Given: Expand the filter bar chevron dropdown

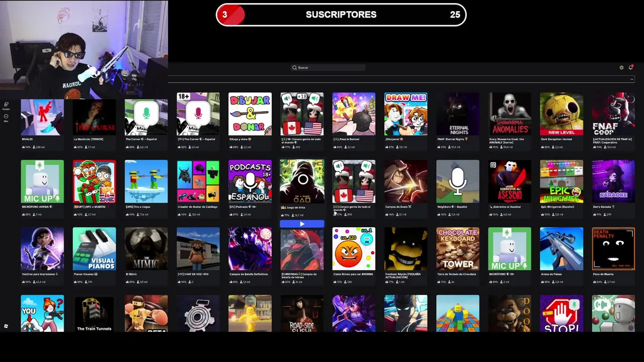Looking at the screenshot, I should (632, 79).
